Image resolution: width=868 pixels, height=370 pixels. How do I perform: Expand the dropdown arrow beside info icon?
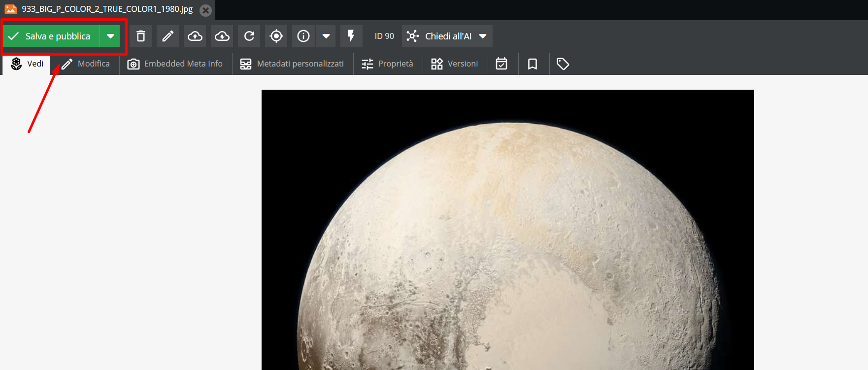coord(326,36)
